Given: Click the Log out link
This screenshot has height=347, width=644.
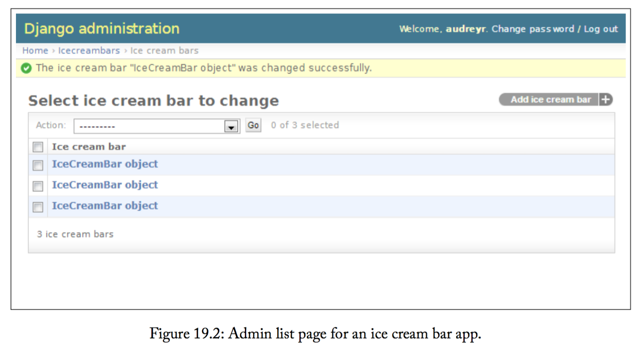Looking at the screenshot, I should tap(601, 29).
